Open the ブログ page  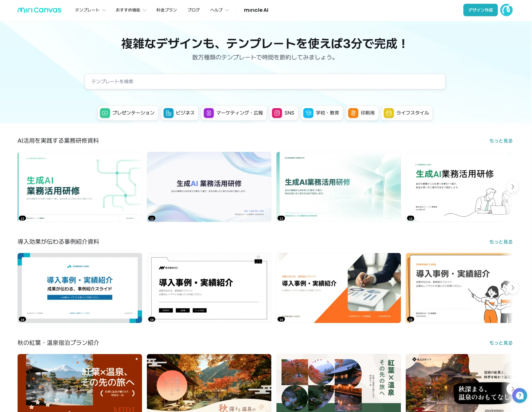193,10
